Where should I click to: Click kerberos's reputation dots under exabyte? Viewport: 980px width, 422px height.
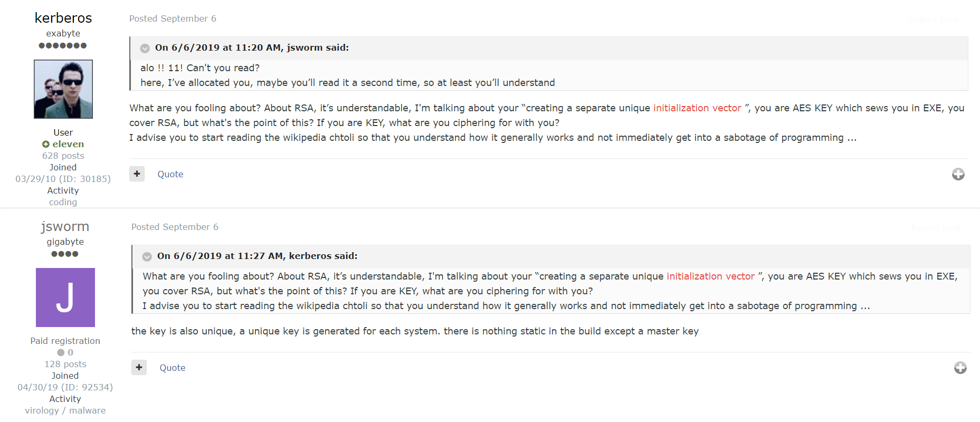(63, 45)
